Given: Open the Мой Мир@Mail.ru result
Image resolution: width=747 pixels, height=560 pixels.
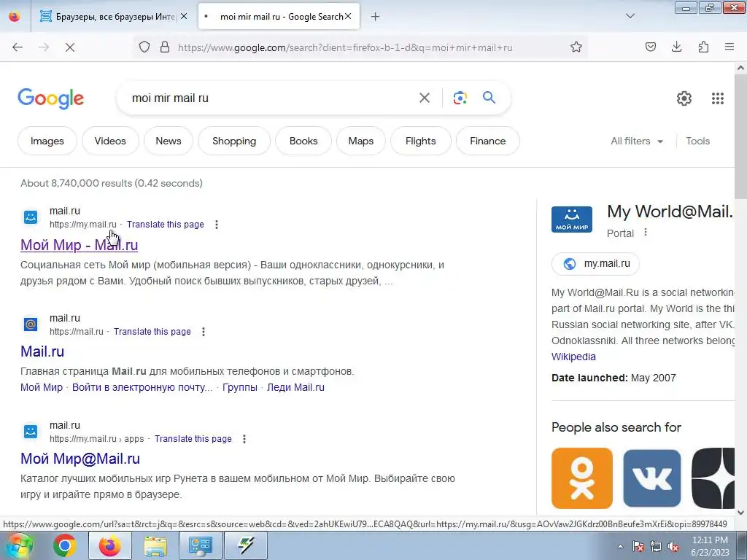Looking at the screenshot, I should click(x=80, y=459).
